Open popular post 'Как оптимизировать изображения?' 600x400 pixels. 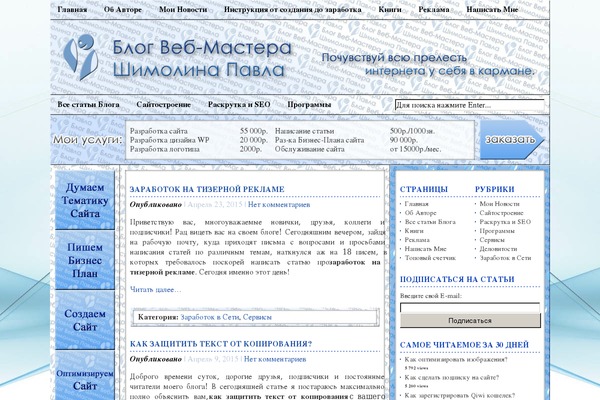(456, 359)
